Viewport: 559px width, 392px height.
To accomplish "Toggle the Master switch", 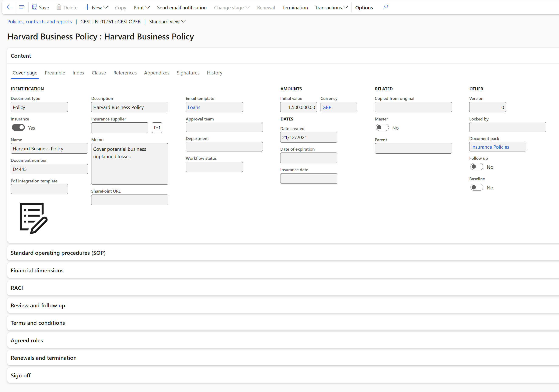I will (382, 127).
